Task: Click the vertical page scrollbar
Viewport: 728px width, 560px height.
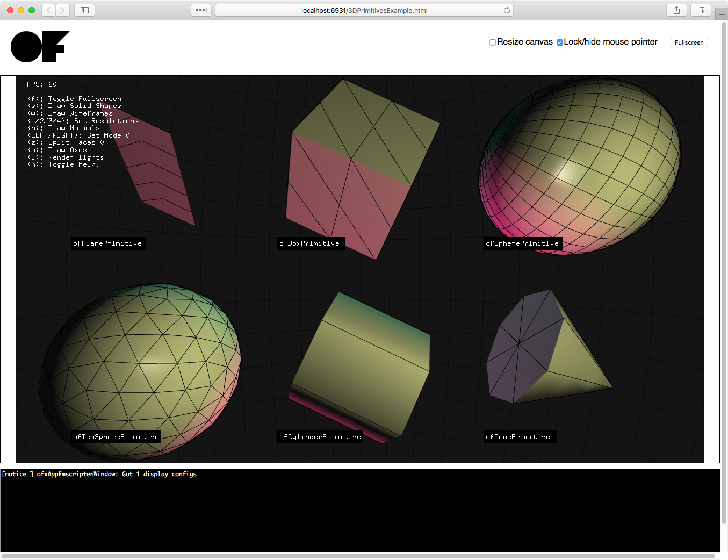Action: pyautogui.click(x=724, y=272)
